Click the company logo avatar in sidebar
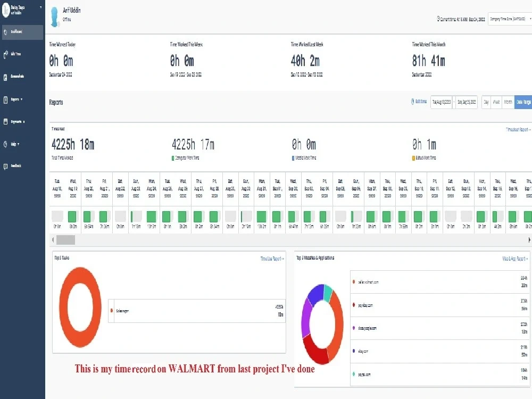532x399 pixels. [6, 10]
